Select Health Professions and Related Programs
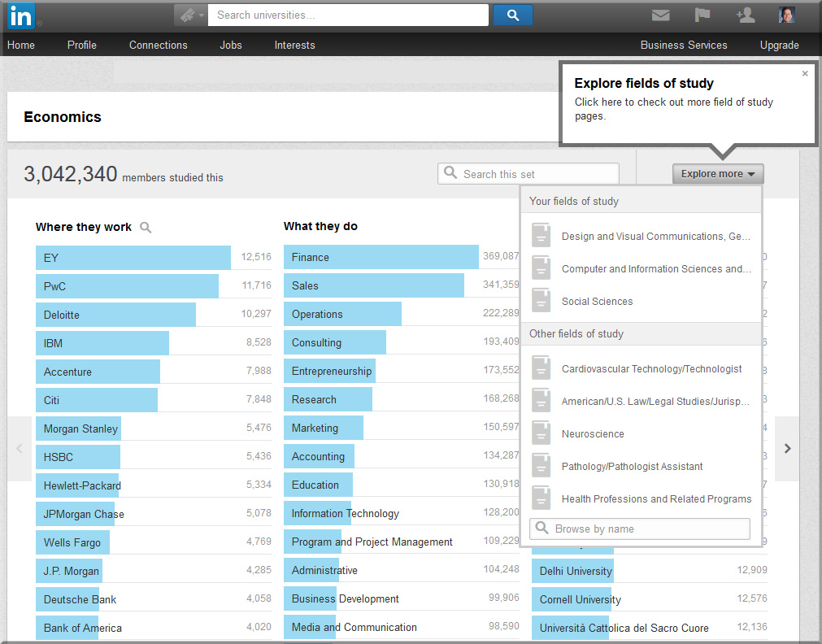Screen dimensions: 822x644 pyautogui.click(x=656, y=499)
